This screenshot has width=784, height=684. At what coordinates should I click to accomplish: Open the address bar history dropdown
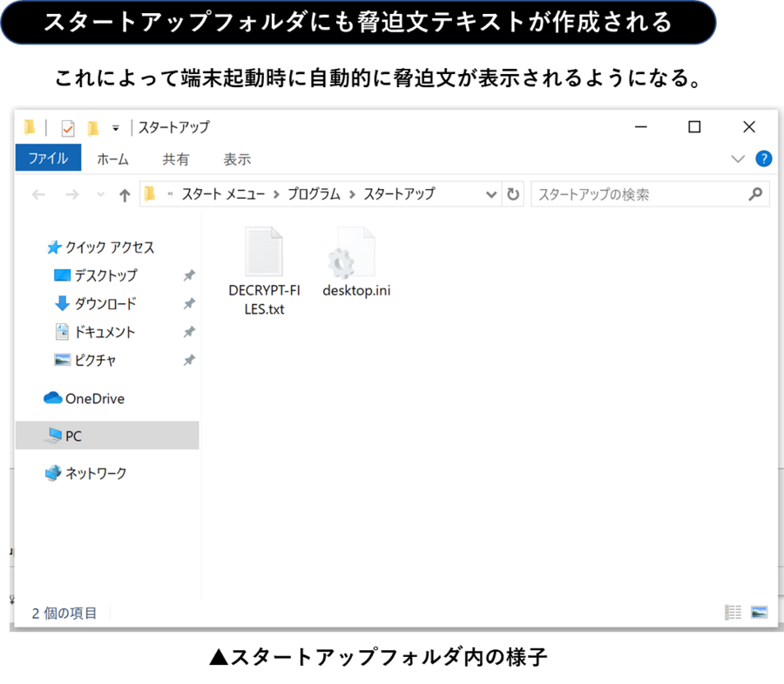[491, 194]
